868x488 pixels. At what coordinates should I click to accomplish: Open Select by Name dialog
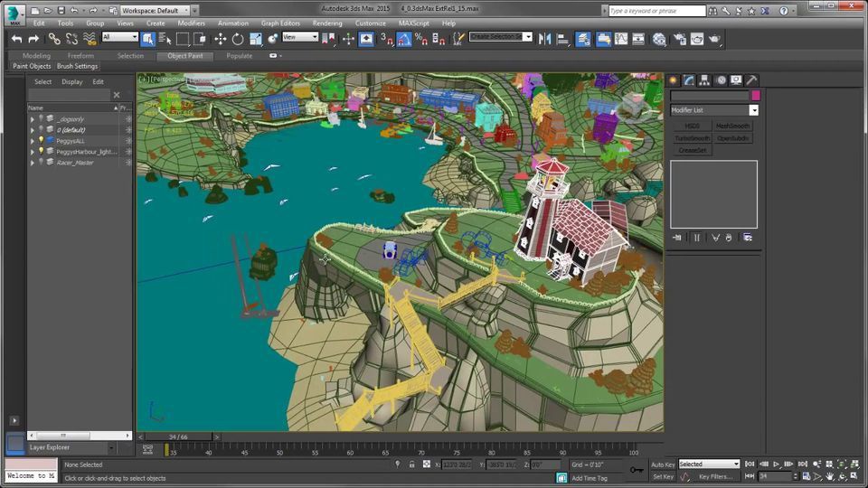click(165, 39)
